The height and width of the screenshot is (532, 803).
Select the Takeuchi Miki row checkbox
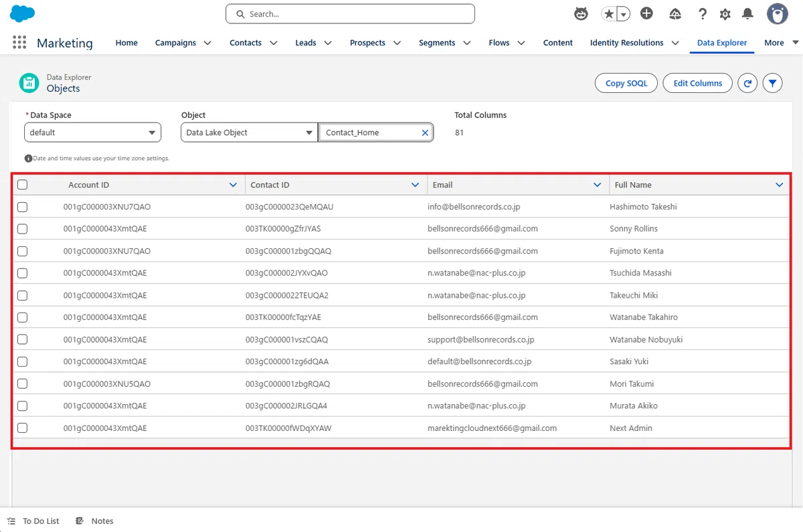tap(22, 295)
